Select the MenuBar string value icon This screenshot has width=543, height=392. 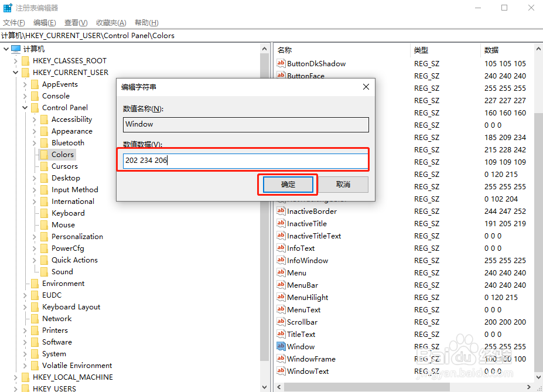pyautogui.click(x=281, y=285)
